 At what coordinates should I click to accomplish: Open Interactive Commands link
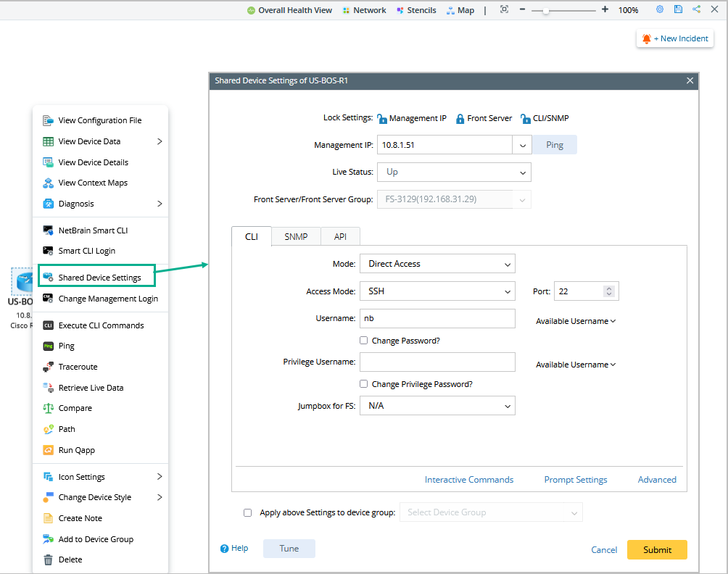[469, 480]
